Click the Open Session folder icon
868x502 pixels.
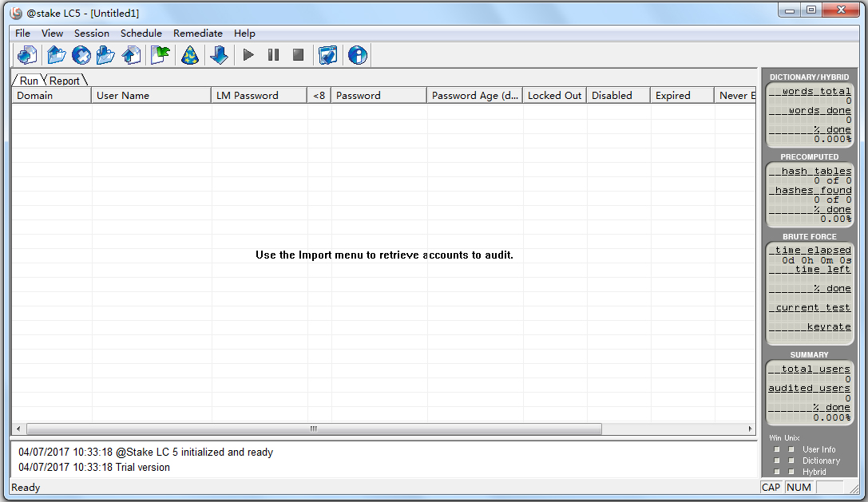pos(56,55)
